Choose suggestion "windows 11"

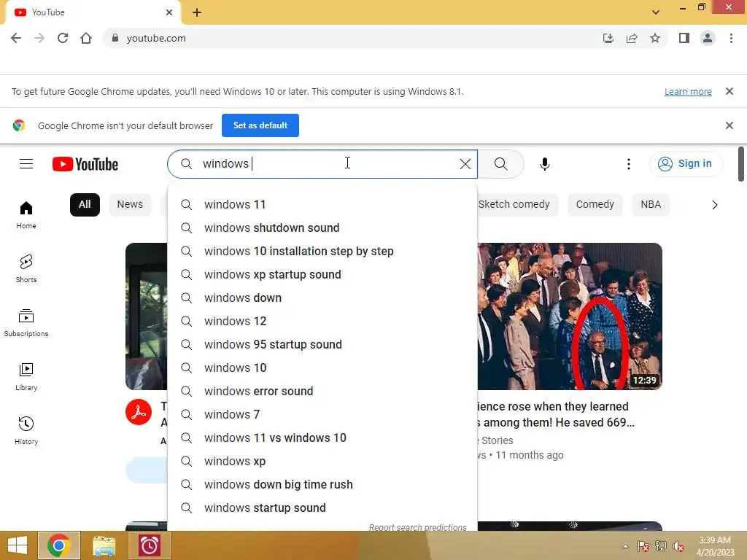pos(322,204)
